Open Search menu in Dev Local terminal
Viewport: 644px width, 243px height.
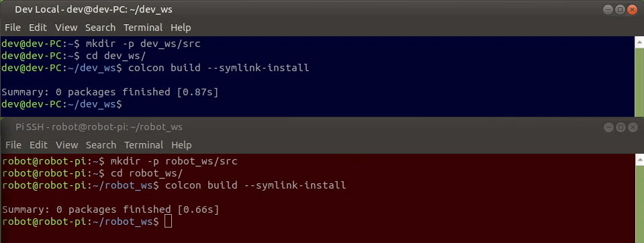tap(100, 28)
